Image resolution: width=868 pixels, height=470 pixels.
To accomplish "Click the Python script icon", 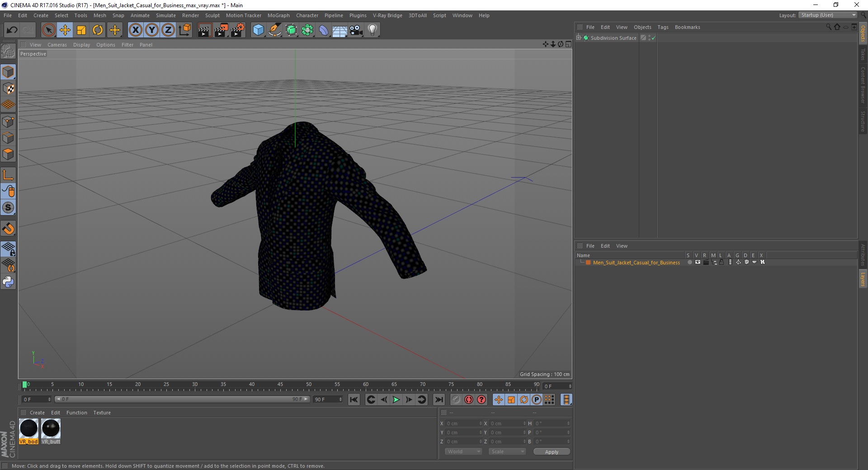I will 8,282.
